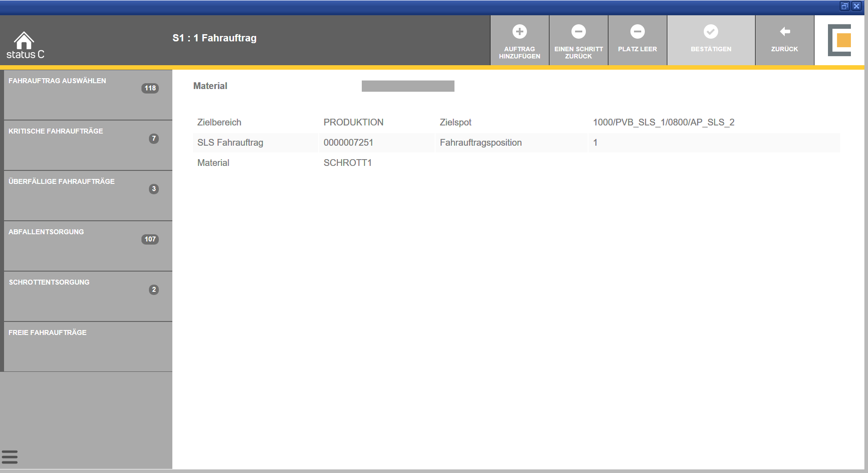Click the plus icon for Auftrag hinzufügen
Screen dimensions: 868x473
coord(519,31)
